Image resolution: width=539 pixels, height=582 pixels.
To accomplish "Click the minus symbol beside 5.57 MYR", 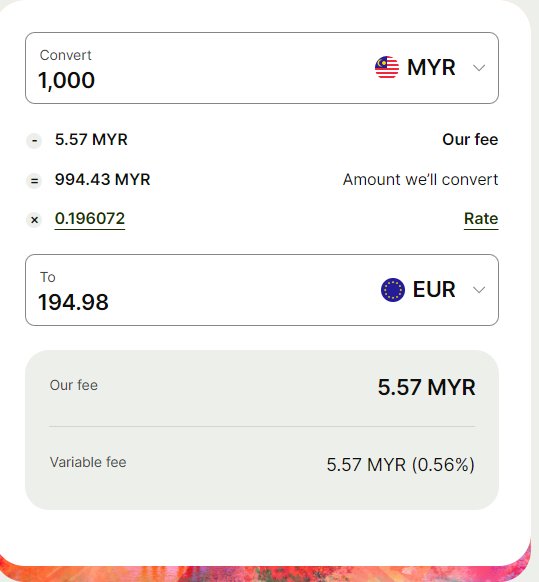I will [x=34, y=141].
